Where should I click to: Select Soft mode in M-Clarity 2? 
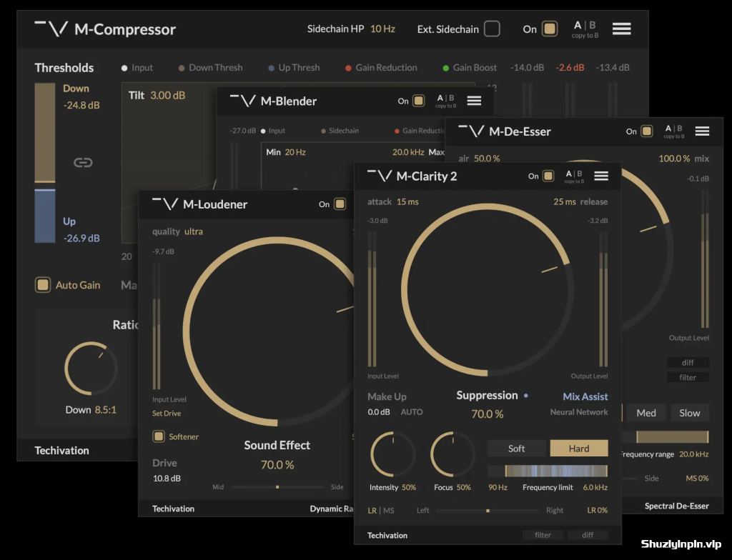coord(516,449)
